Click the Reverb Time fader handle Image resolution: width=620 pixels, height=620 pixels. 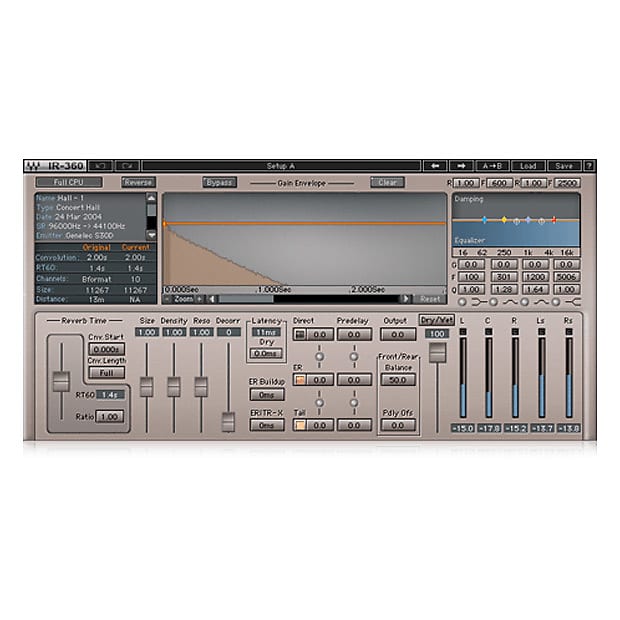pyautogui.click(x=61, y=382)
